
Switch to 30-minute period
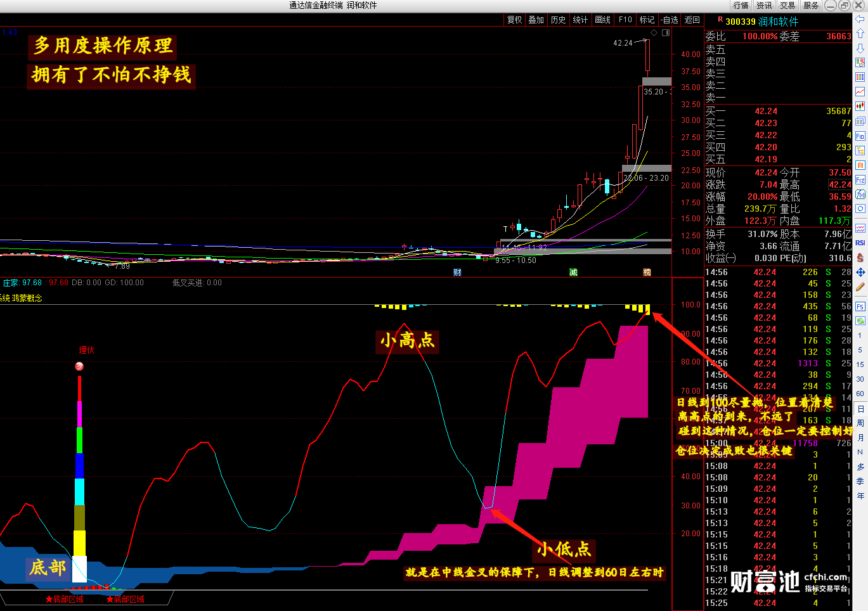pos(860,379)
